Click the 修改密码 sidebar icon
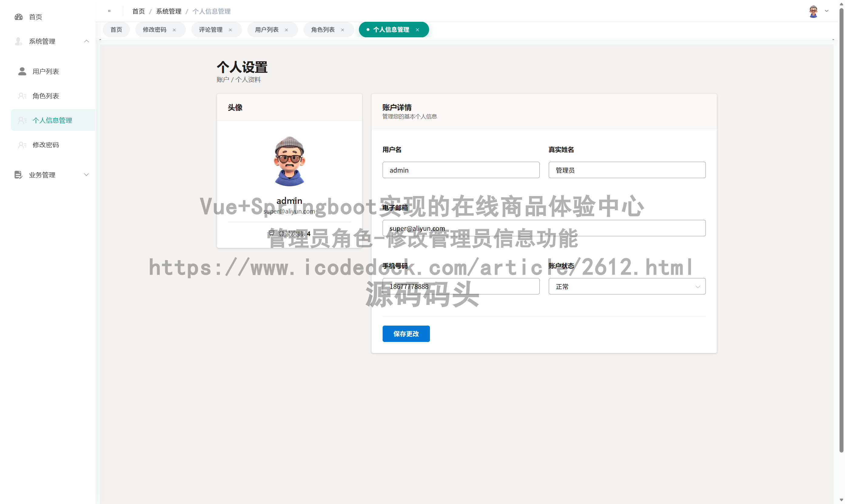The height and width of the screenshot is (504, 845). 22,145
